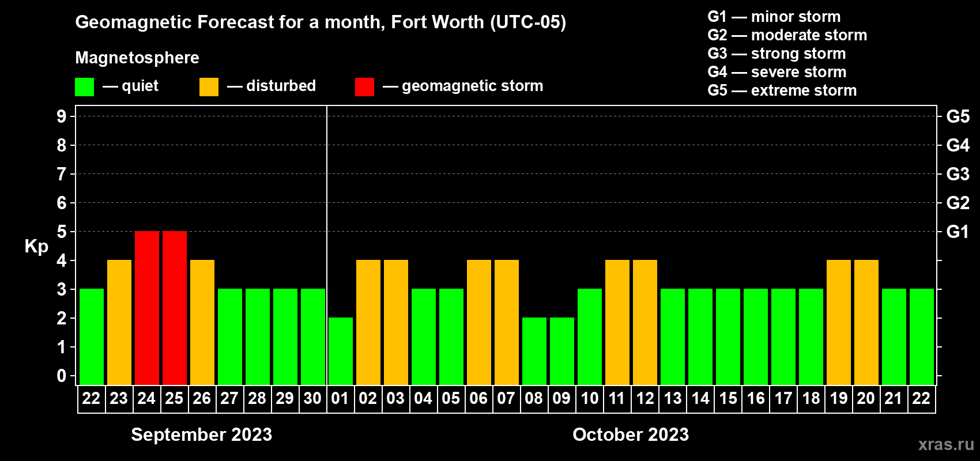The height and width of the screenshot is (461, 980).
Task: Click the orange disturbed legend swatch
Action: pyautogui.click(x=209, y=87)
